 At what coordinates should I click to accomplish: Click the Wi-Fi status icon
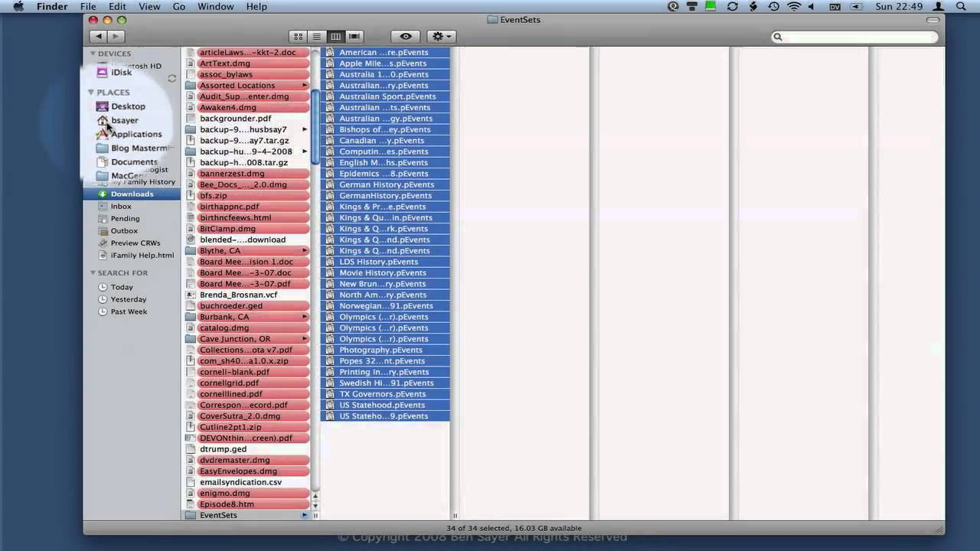[x=793, y=6]
